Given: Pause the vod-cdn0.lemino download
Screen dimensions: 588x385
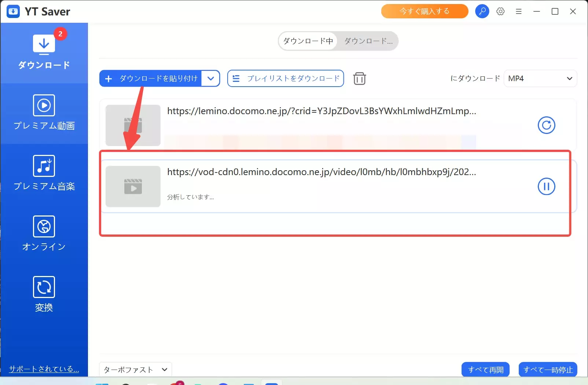Looking at the screenshot, I should pos(546,186).
